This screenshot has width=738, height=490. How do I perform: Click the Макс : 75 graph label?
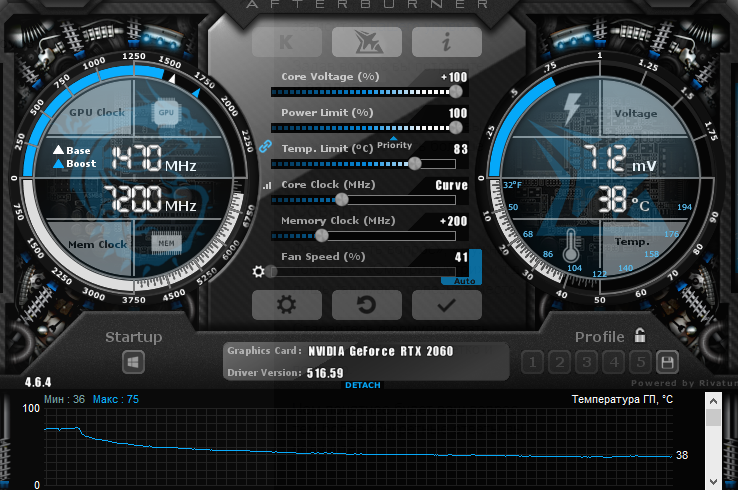(x=116, y=399)
